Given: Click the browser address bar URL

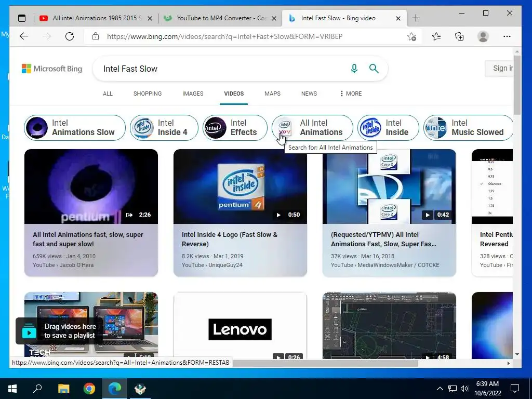Looking at the screenshot, I should [x=224, y=36].
